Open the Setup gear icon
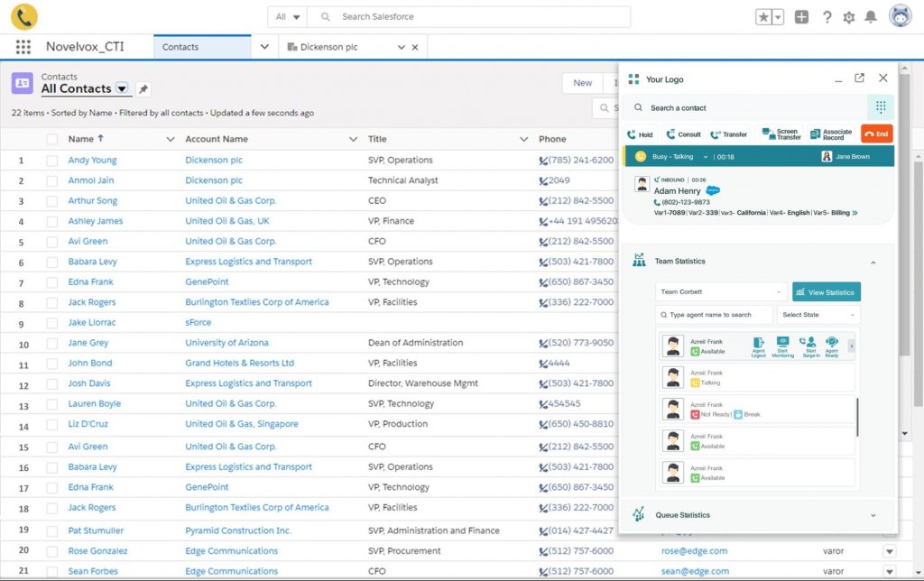 (848, 18)
